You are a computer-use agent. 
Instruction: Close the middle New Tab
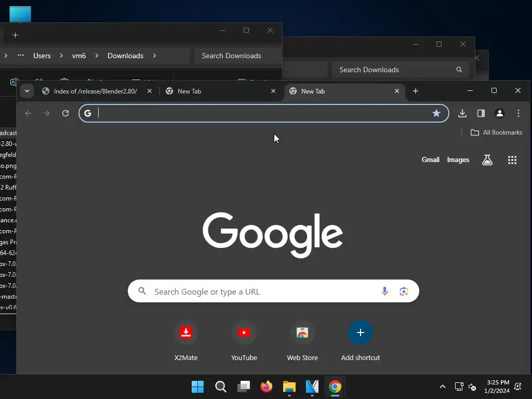(x=273, y=91)
